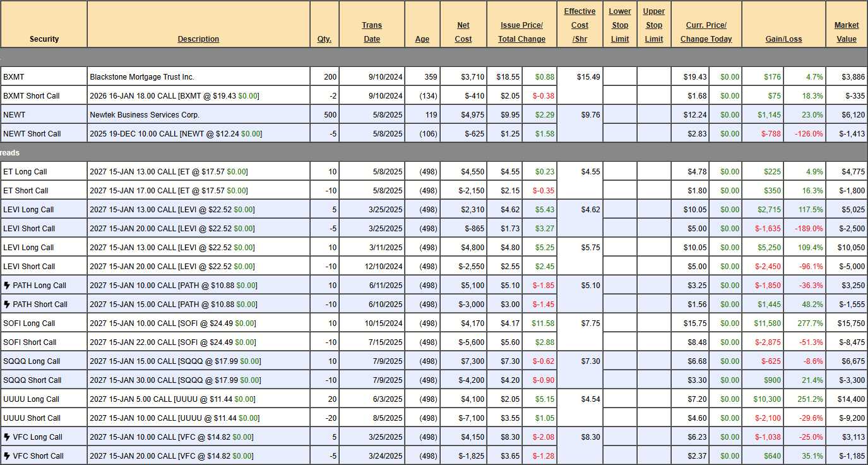Click the Issue Price/Total Change header

tap(522, 32)
